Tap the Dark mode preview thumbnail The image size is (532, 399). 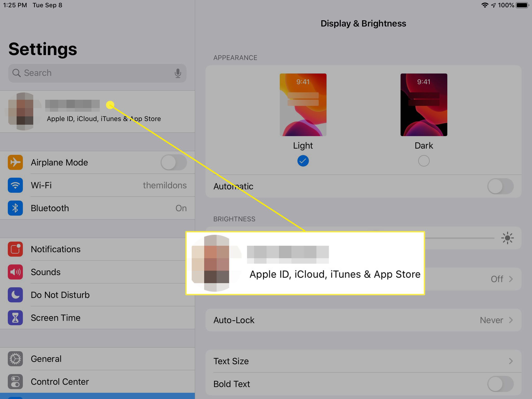click(424, 105)
